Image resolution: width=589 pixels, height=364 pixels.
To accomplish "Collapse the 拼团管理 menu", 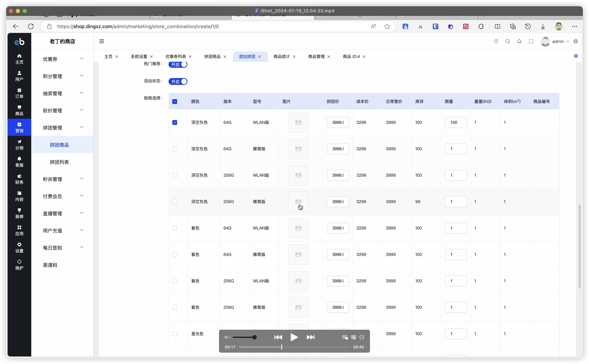I will [x=62, y=128].
